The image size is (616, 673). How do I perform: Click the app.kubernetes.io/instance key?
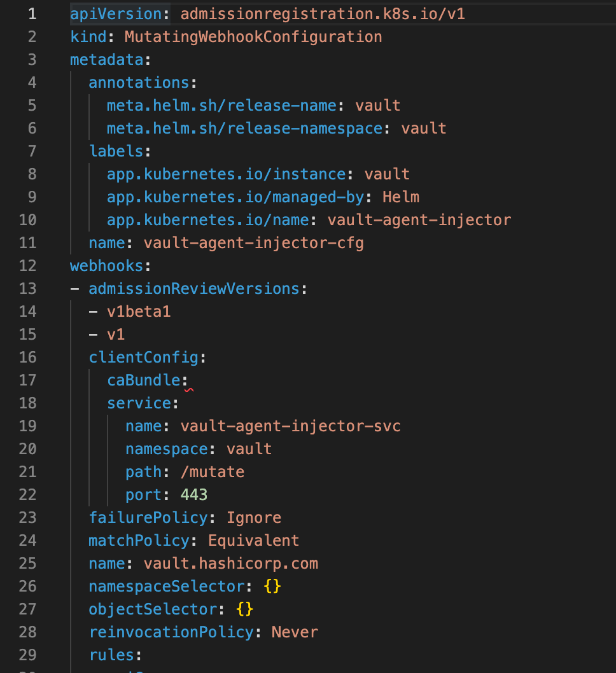[x=226, y=174]
